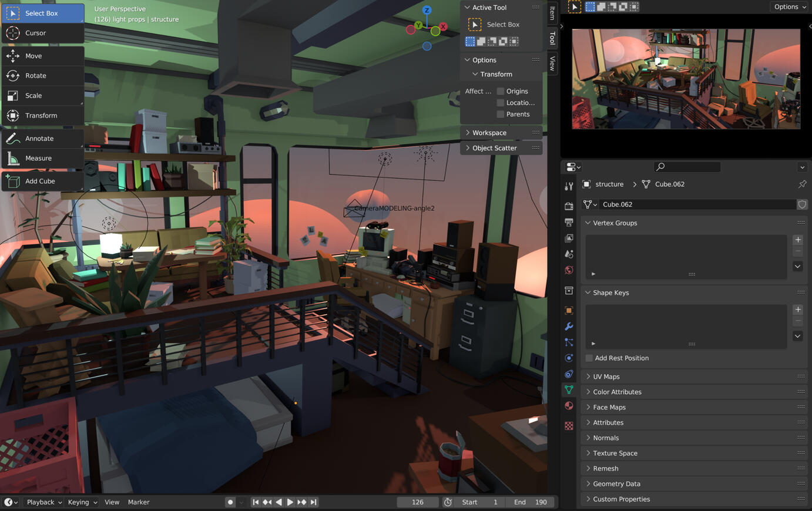Open the Options dropdown button

(789, 7)
